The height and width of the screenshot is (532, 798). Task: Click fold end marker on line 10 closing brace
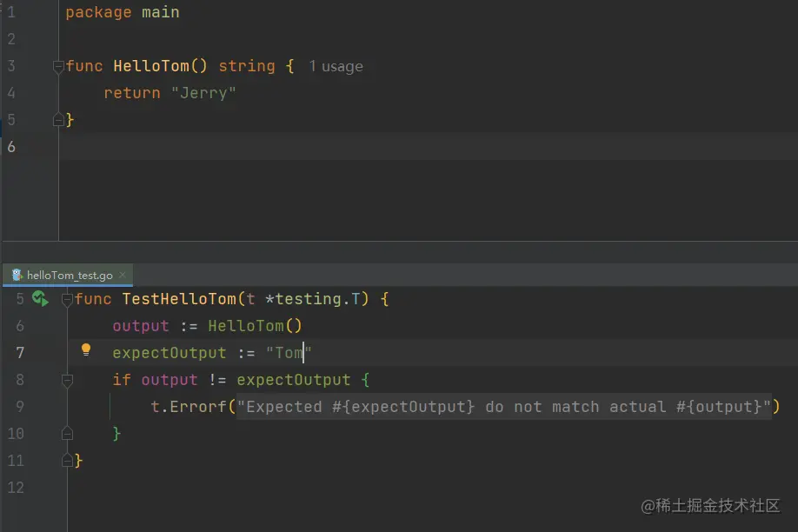[67, 434]
